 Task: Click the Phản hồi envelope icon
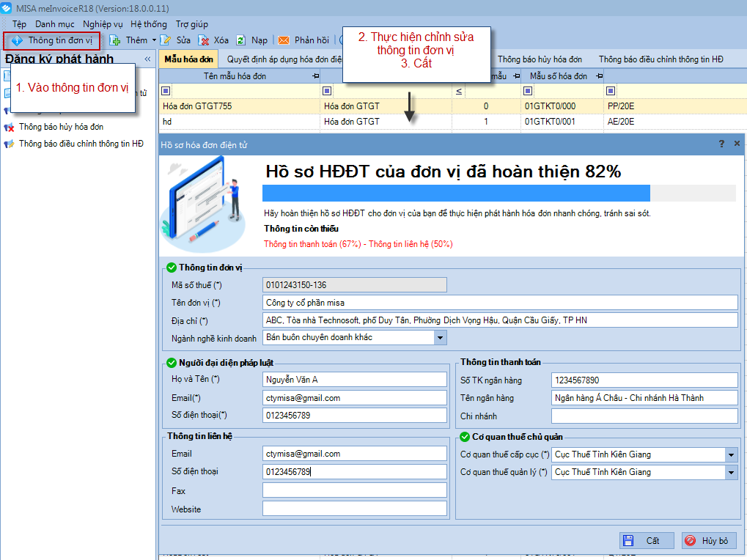coord(284,40)
